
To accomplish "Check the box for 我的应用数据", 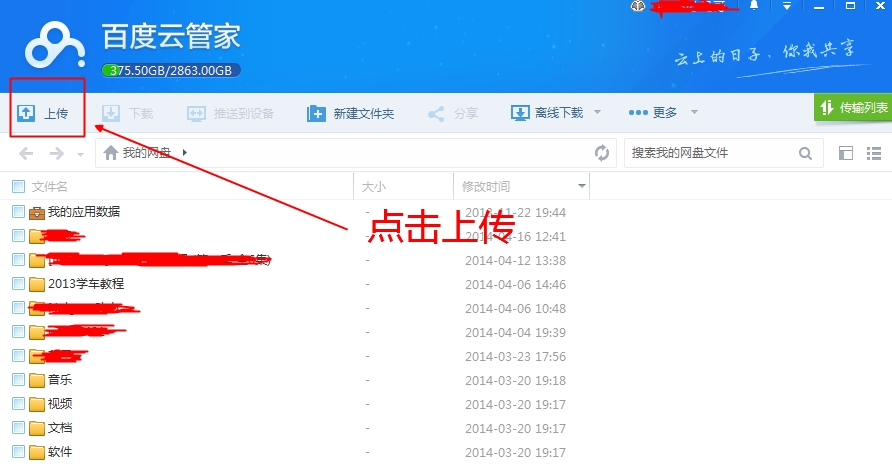I will 19,212.
